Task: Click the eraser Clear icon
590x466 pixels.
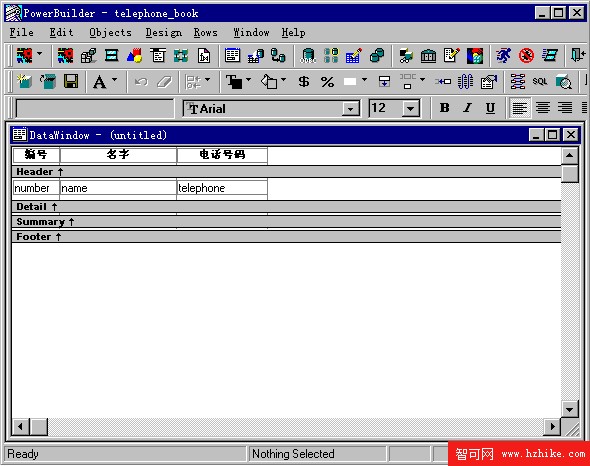Action: coord(164,81)
